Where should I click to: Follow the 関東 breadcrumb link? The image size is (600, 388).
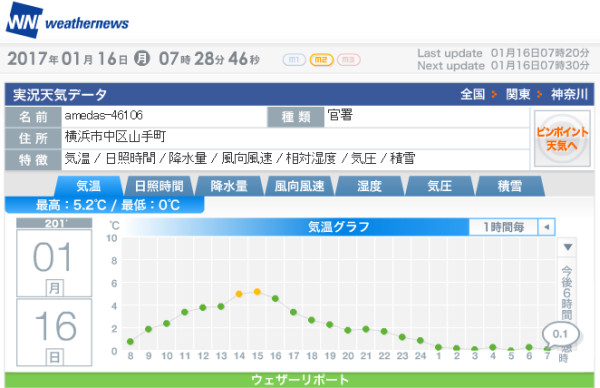tap(518, 94)
